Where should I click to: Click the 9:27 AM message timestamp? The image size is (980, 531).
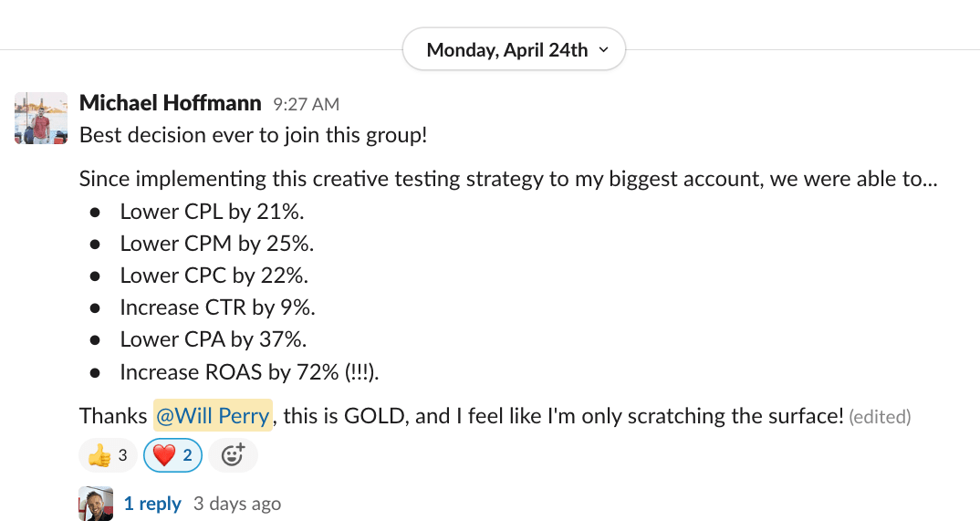(307, 104)
